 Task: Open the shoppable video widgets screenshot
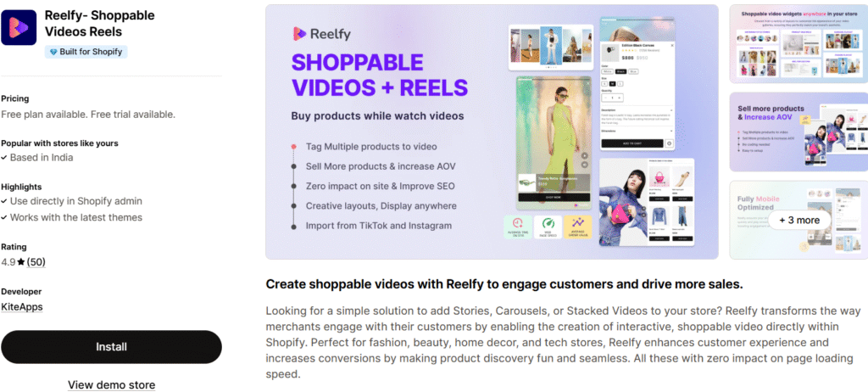[x=798, y=44]
